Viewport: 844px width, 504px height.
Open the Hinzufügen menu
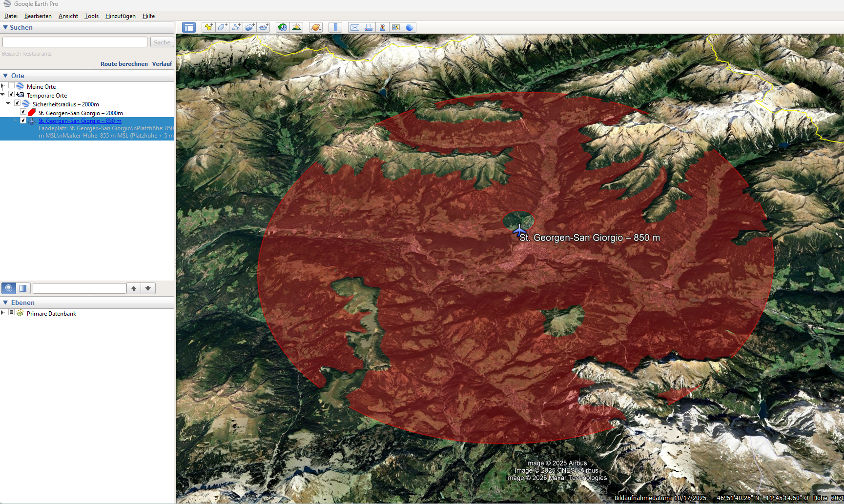point(120,16)
